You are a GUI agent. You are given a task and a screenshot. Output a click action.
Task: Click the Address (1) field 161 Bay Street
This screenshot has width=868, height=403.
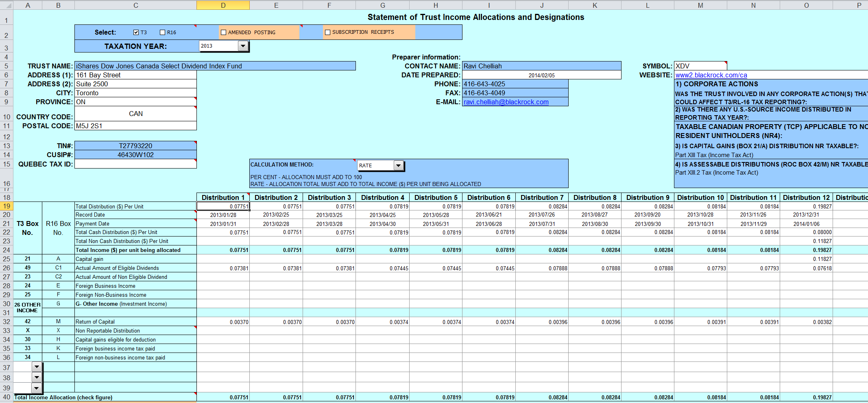coord(135,75)
